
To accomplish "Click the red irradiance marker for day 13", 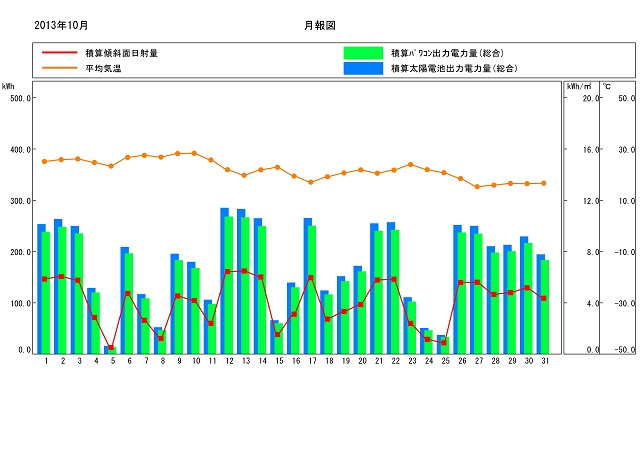I will [244, 271].
